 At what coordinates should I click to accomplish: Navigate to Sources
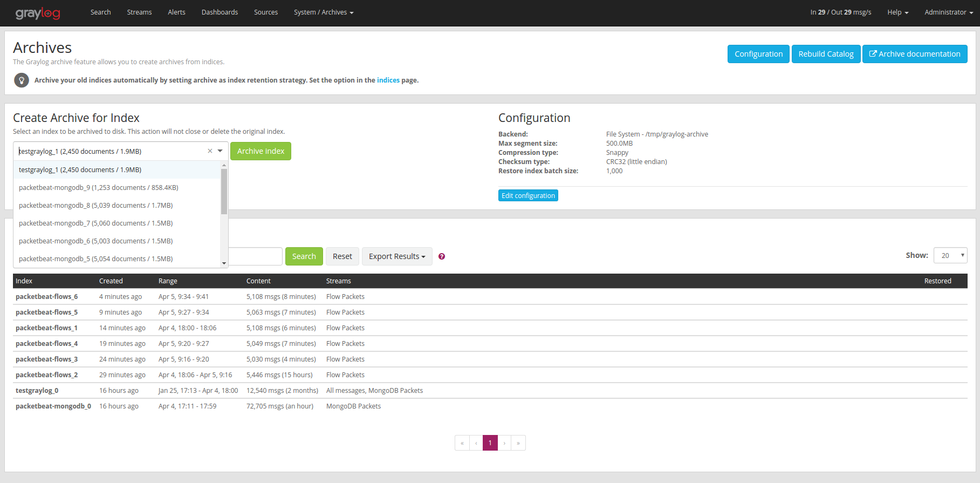[x=266, y=12]
